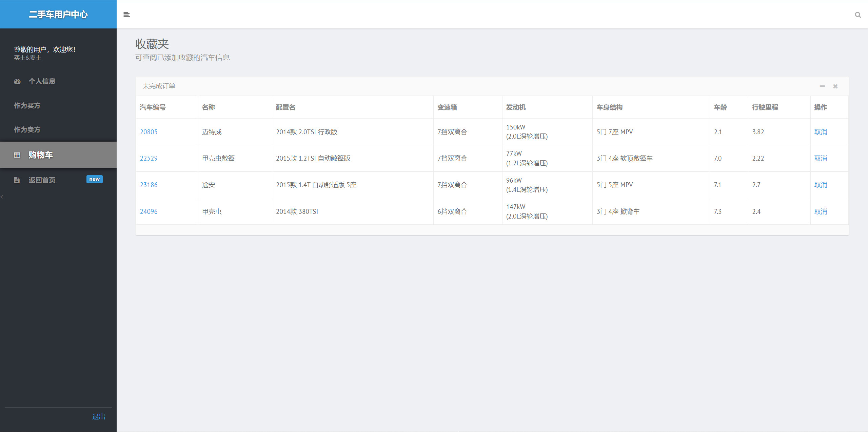Open car number 22529 link
868x432 pixels.
[149, 158]
